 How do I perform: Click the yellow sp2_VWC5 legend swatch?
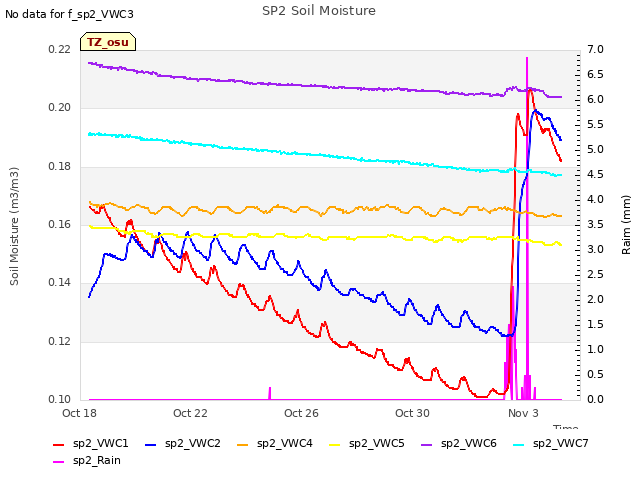pyautogui.click(x=335, y=445)
